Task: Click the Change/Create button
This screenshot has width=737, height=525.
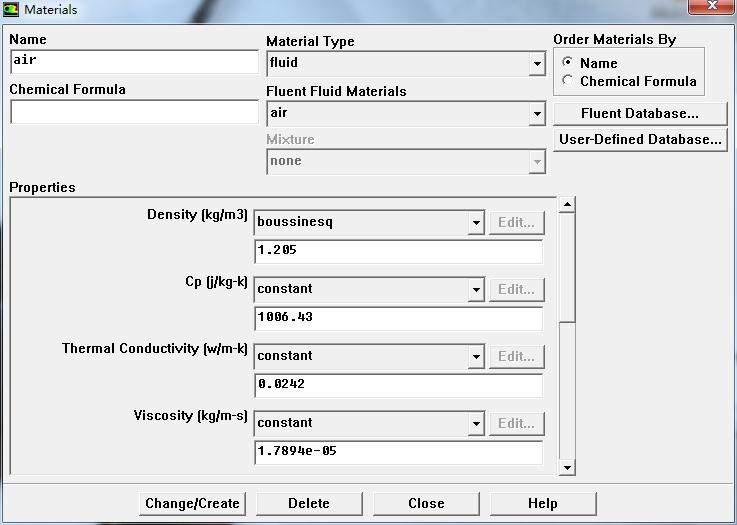Action: tap(192, 503)
